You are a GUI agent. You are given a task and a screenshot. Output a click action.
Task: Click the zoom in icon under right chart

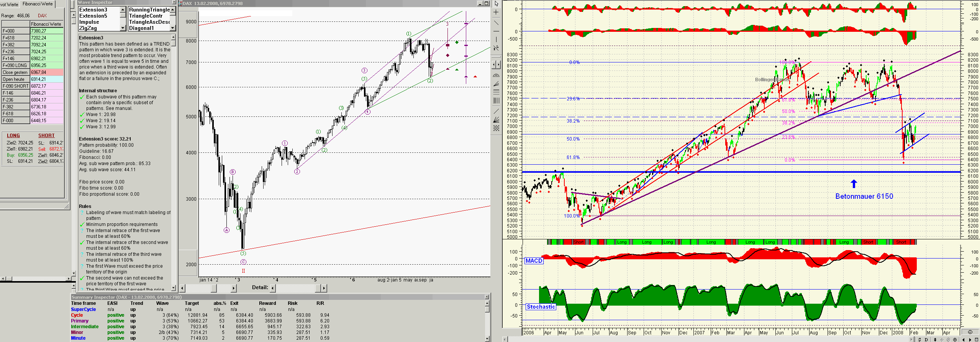click(955, 340)
